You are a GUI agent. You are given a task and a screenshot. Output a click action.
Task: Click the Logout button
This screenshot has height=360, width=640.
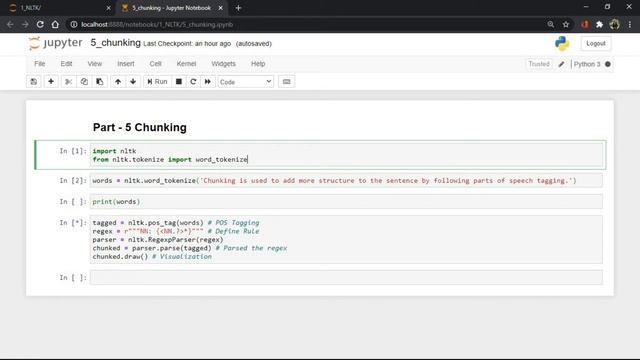[x=596, y=43]
